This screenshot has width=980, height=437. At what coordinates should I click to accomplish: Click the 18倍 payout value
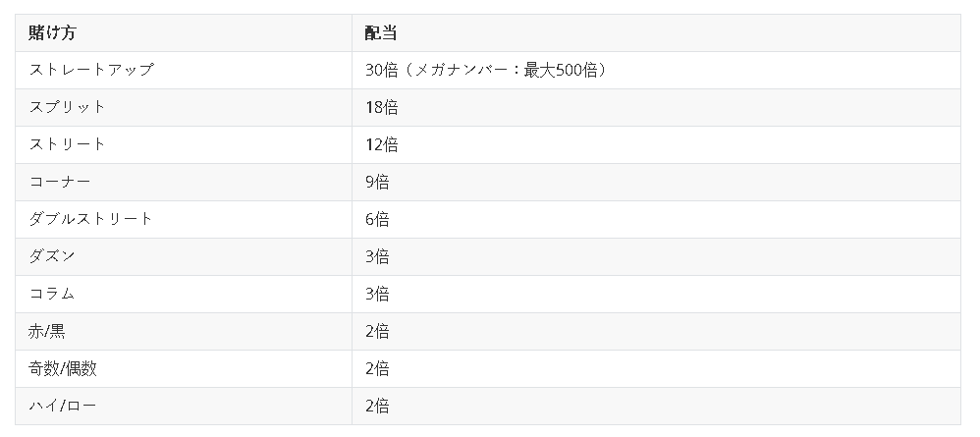pos(381,107)
